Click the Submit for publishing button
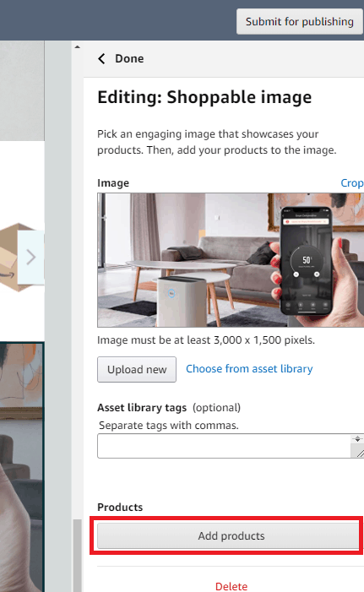This screenshot has width=364, height=592. (x=300, y=22)
